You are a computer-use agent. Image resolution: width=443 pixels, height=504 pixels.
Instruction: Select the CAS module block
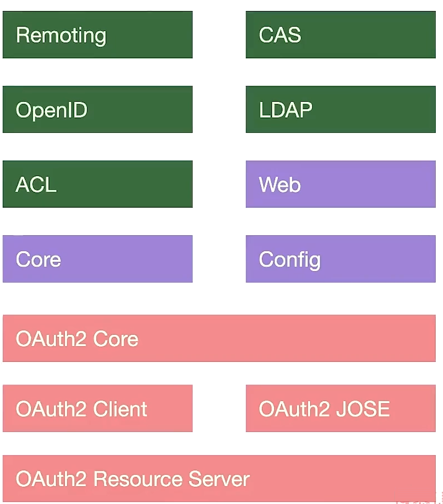341,34
